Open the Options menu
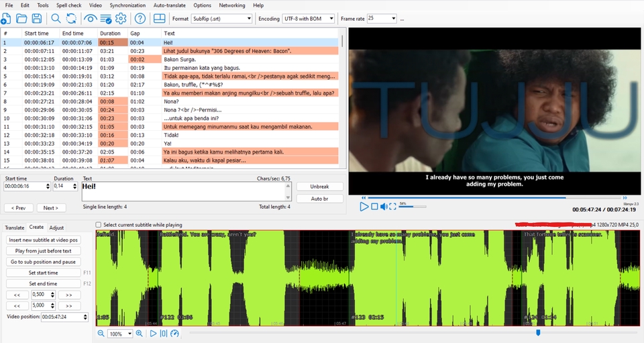 point(202,5)
